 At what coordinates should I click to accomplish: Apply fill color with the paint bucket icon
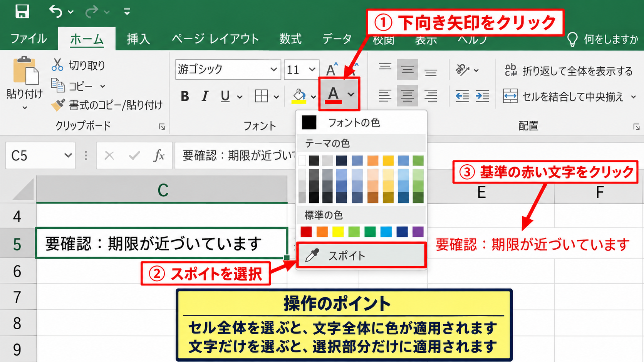tap(299, 96)
